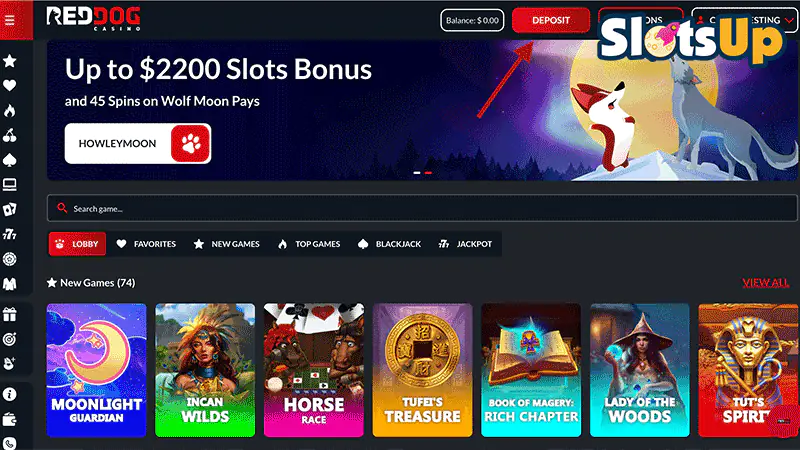Switch to the FAVORITES tab
Viewport: 800px width, 450px height.
tap(146, 244)
